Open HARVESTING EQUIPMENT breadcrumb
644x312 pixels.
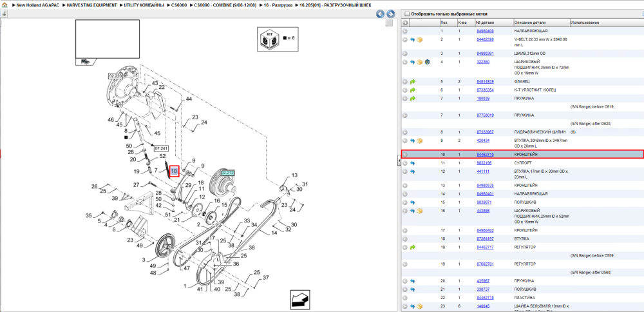coord(92,5)
